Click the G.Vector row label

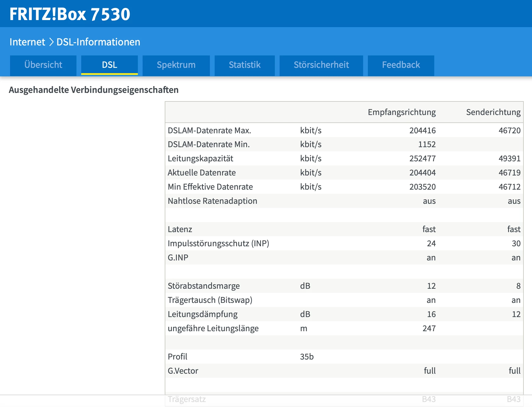click(x=183, y=371)
